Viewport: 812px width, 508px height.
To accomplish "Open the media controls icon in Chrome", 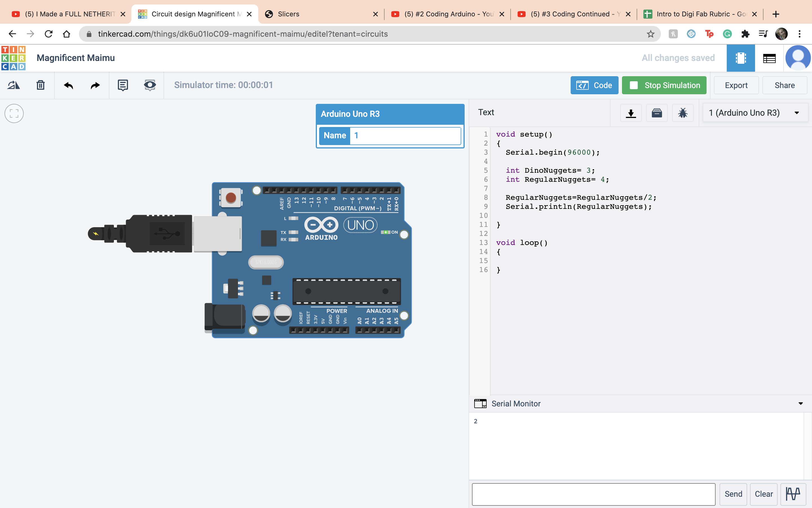I will click(x=763, y=34).
